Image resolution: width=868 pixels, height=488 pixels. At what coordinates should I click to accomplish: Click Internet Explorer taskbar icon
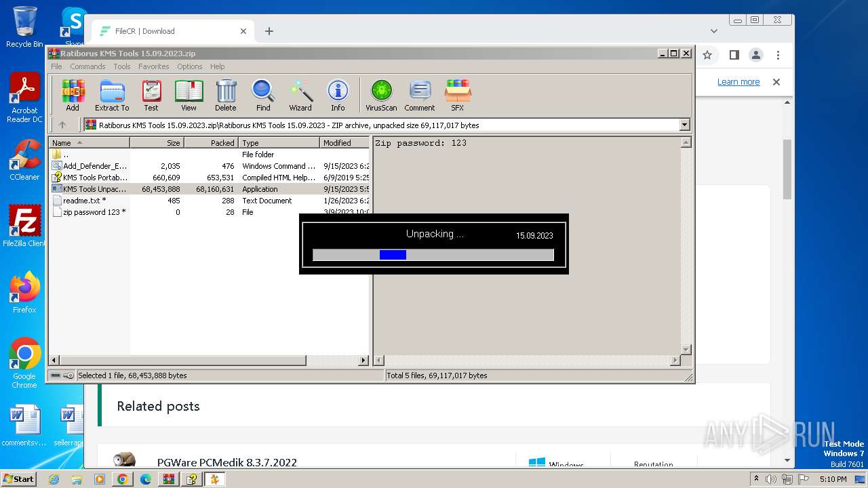click(x=54, y=479)
